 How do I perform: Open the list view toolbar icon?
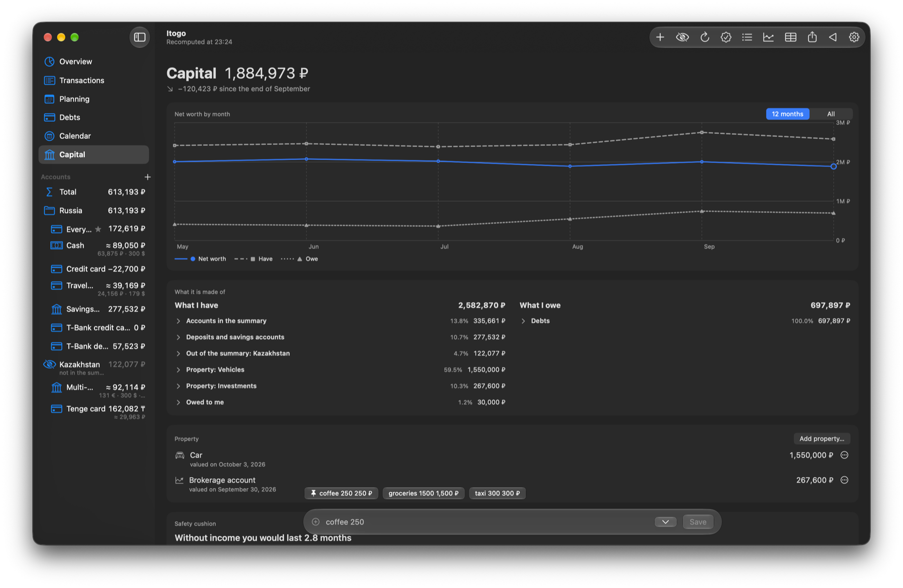click(747, 37)
